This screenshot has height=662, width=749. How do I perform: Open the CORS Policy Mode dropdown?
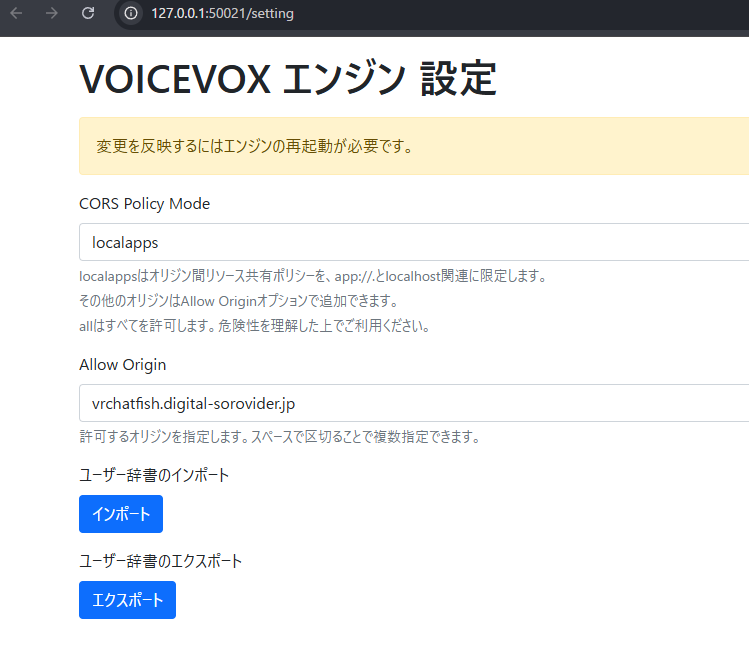pos(414,242)
